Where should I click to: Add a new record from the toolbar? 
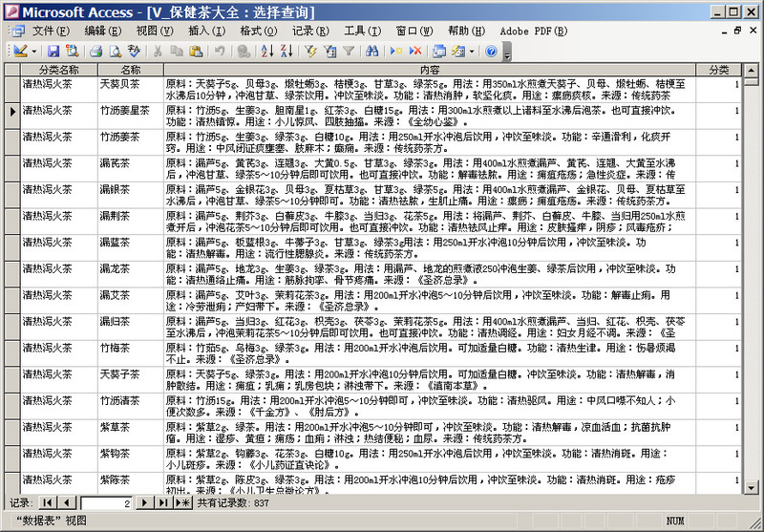click(x=396, y=51)
